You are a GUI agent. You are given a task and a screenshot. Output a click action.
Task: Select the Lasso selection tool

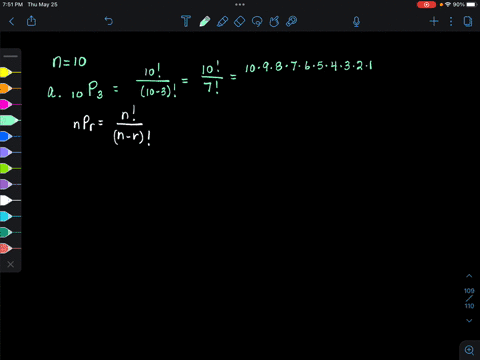pos(257,21)
